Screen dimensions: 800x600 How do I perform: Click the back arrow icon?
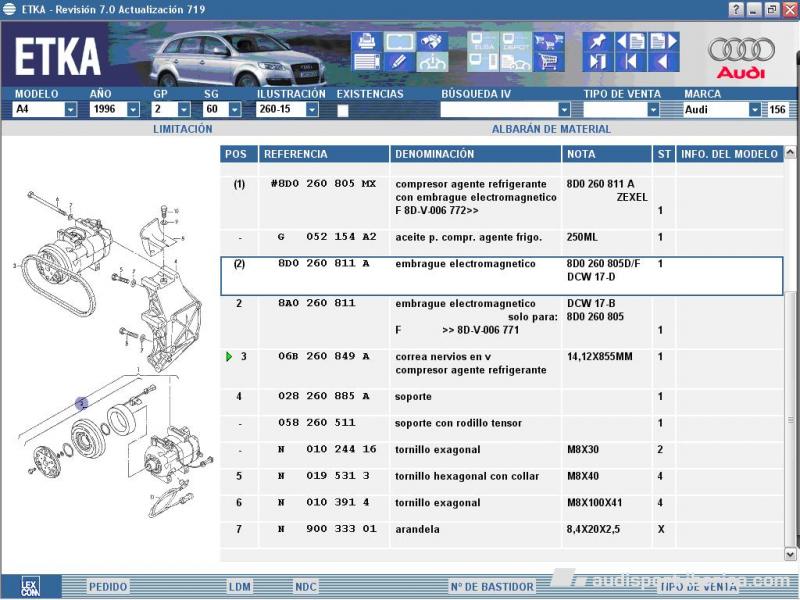[664, 62]
